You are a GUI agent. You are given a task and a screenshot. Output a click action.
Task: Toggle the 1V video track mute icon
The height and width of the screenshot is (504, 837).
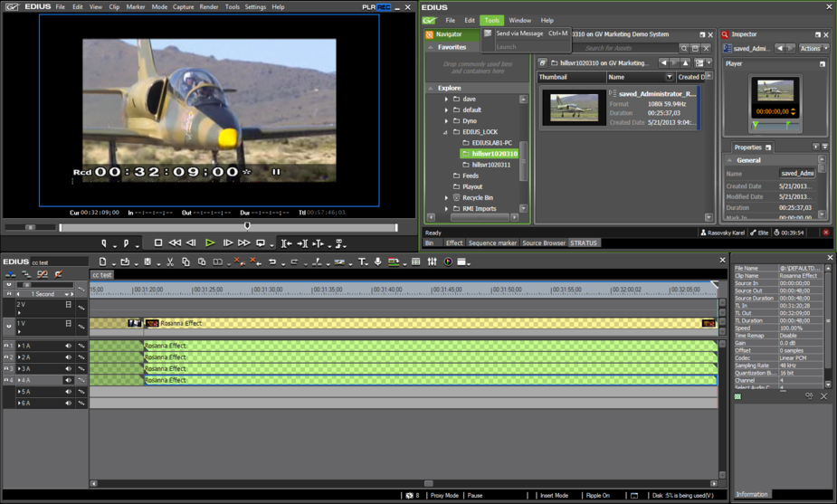pyautogui.click(x=69, y=324)
